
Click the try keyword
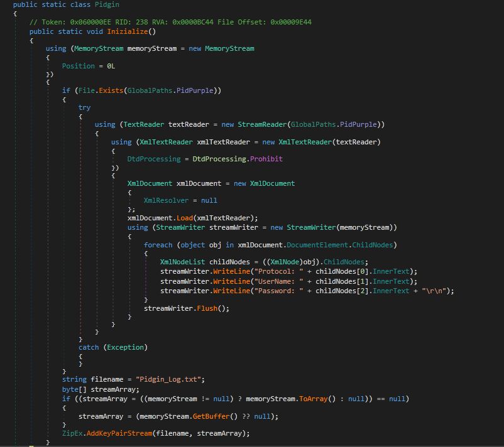click(x=85, y=107)
